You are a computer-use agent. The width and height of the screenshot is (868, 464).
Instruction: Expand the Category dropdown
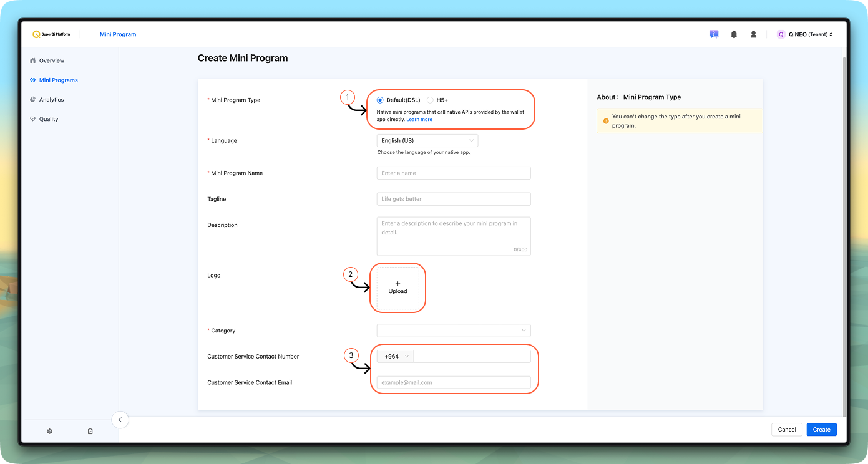click(454, 331)
